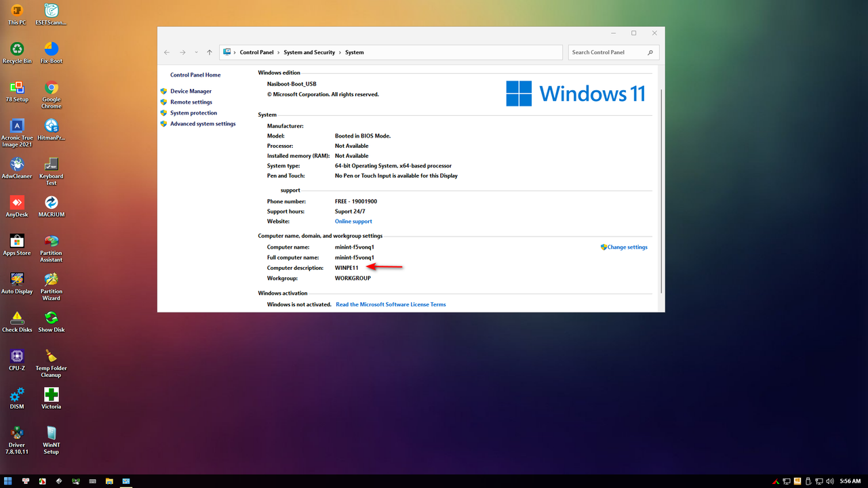Launch Google Chrome from desktop
Image resolution: width=868 pixels, height=488 pixels.
pos(51,95)
